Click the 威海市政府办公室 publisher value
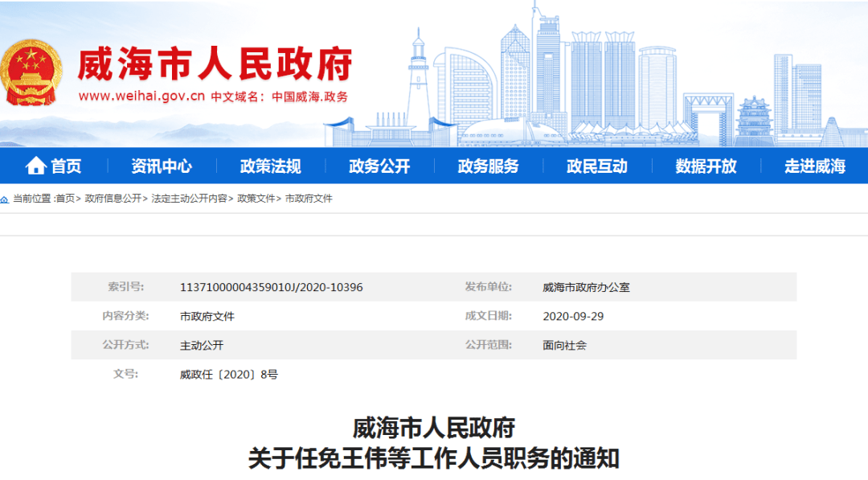 point(586,287)
